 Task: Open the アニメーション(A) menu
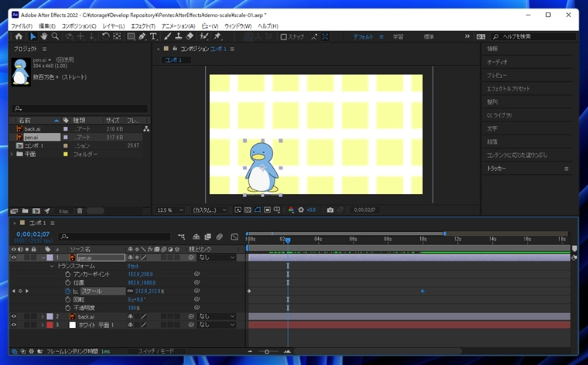(x=178, y=26)
